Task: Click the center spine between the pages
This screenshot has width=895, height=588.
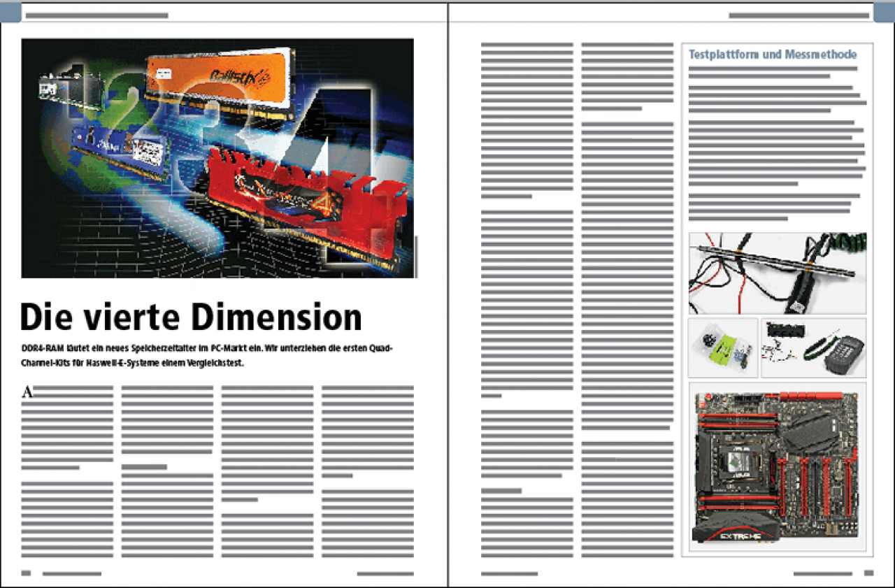Action: (447, 294)
